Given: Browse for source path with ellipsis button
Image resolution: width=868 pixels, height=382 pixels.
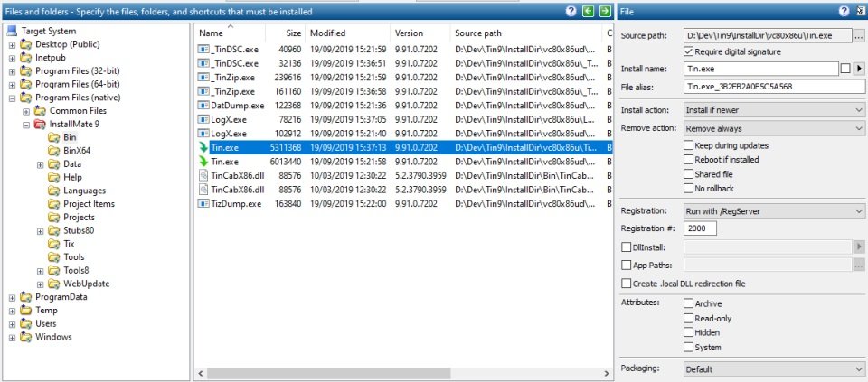Looking at the screenshot, I should point(859,36).
